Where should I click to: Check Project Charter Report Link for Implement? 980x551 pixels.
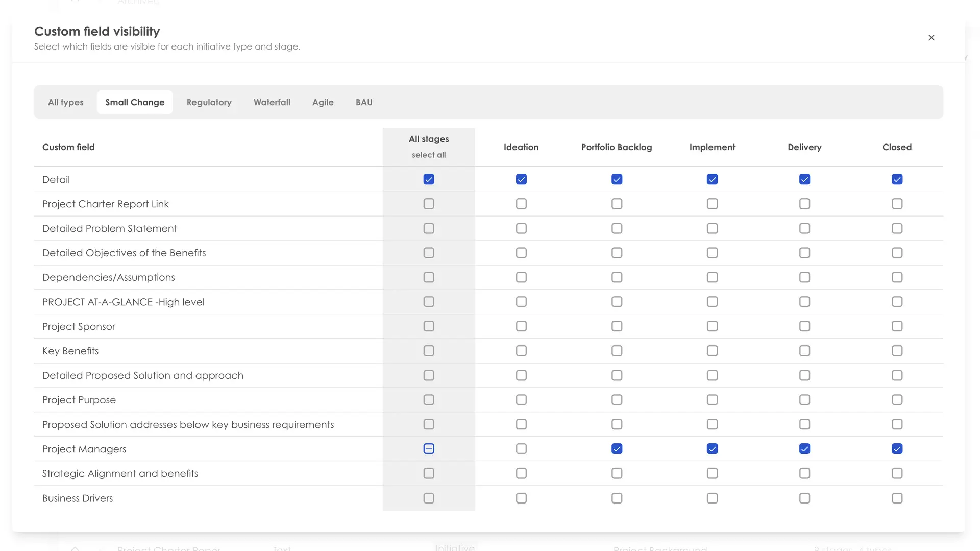713,204
